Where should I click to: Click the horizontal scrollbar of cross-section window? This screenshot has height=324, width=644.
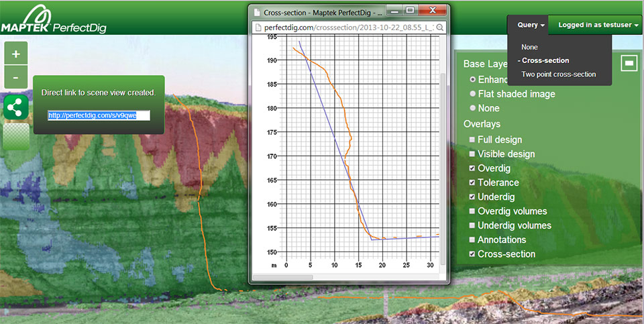283,277
